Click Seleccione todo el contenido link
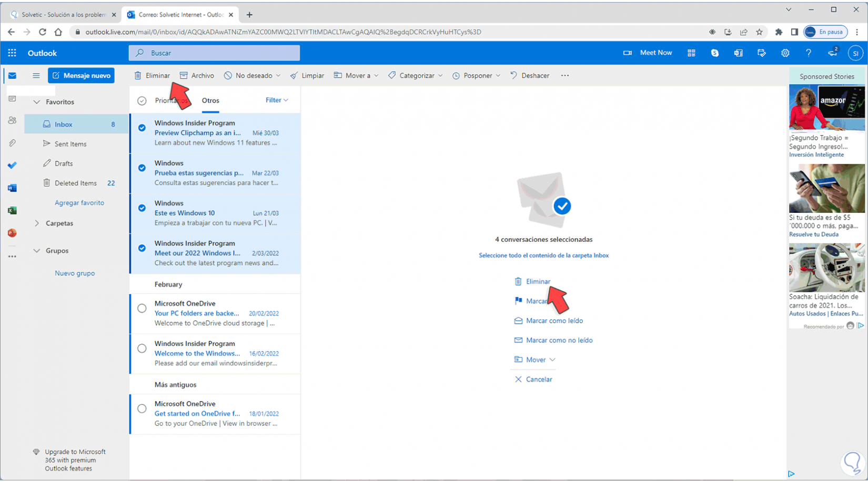This screenshot has height=482, width=868. point(543,255)
